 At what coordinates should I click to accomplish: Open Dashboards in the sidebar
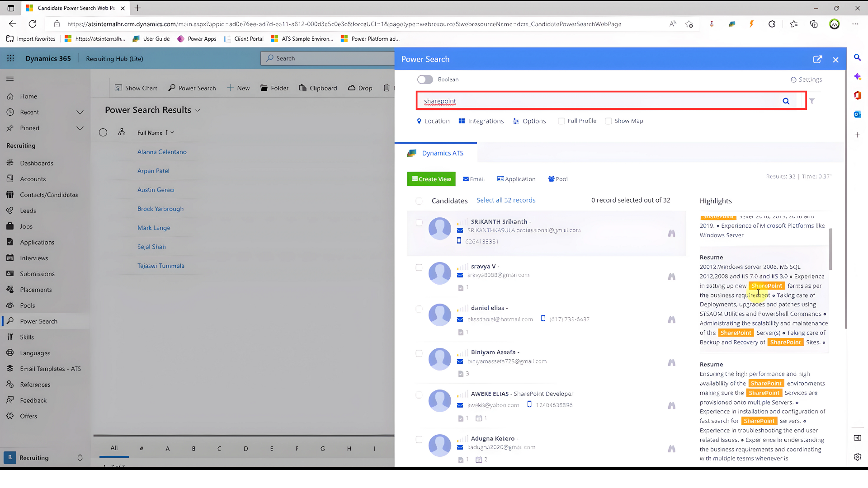click(37, 163)
